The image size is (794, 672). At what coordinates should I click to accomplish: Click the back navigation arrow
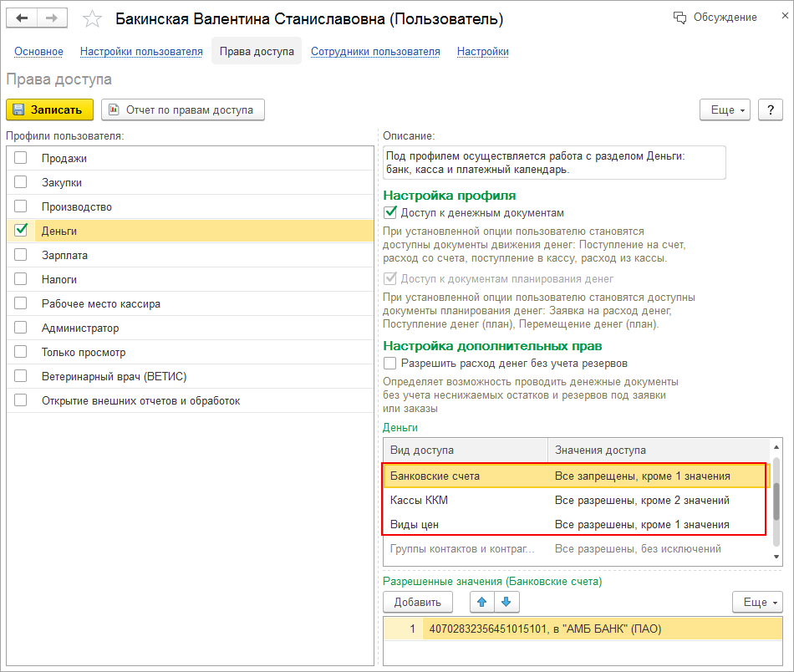click(x=22, y=18)
